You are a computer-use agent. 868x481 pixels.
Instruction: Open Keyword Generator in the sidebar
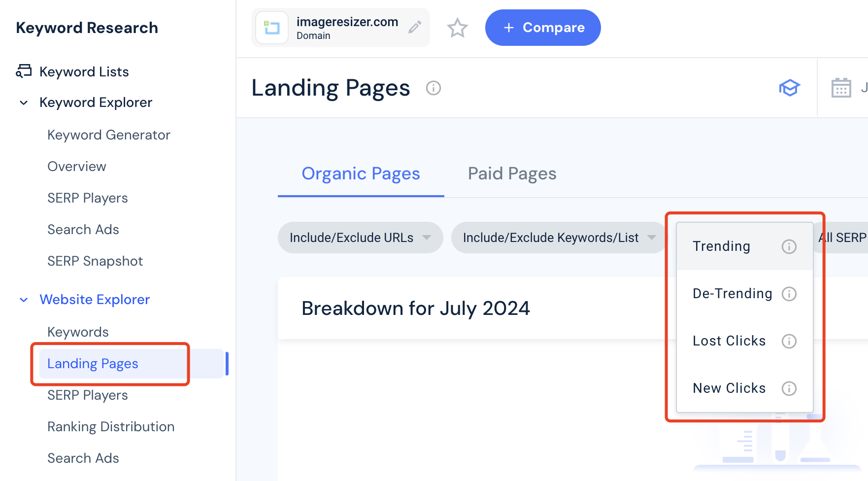109,135
